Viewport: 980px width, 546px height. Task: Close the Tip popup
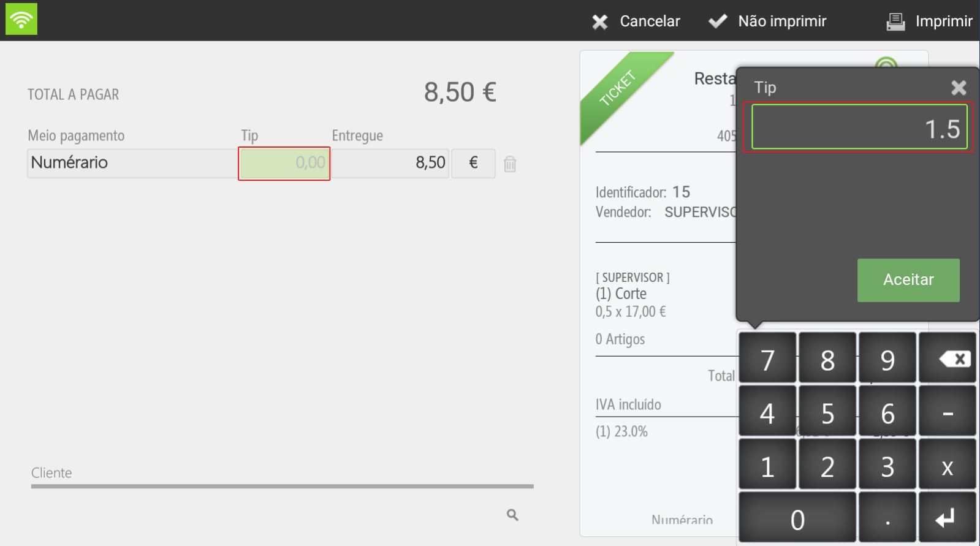click(x=959, y=88)
